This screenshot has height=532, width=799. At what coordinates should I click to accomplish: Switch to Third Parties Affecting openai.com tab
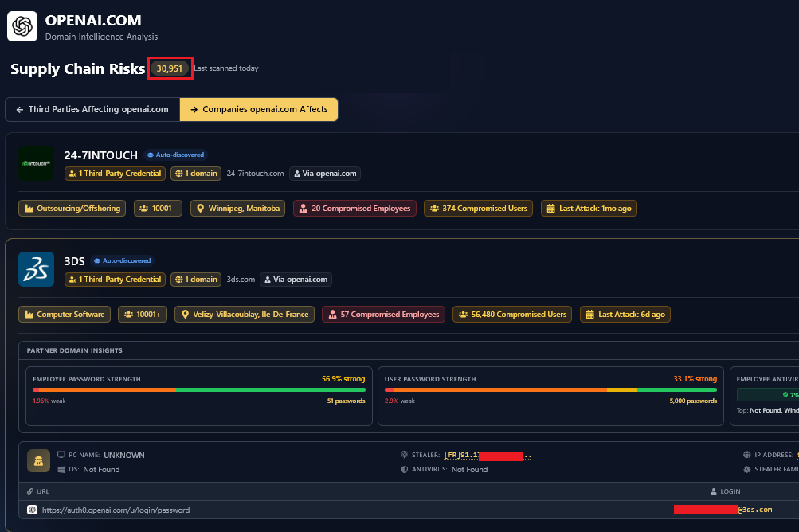pyautogui.click(x=92, y=110)
